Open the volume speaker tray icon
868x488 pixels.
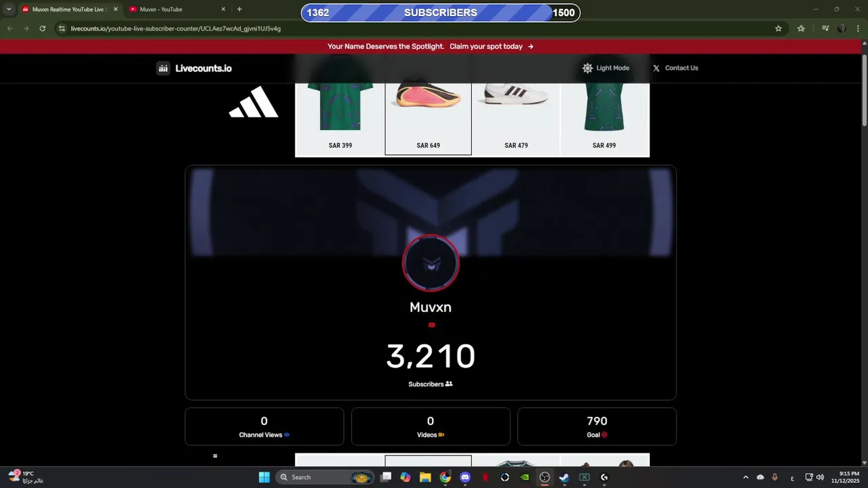(820, 477)
